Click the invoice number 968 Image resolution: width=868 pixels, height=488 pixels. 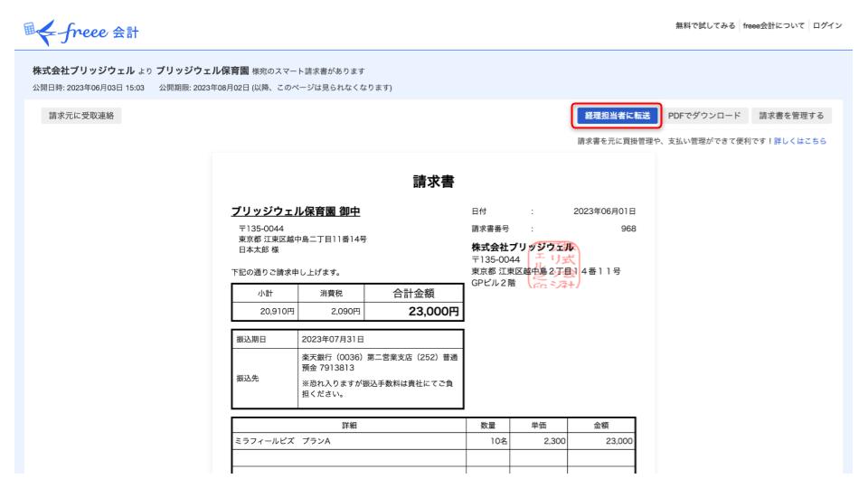click(x=628, y=229)
